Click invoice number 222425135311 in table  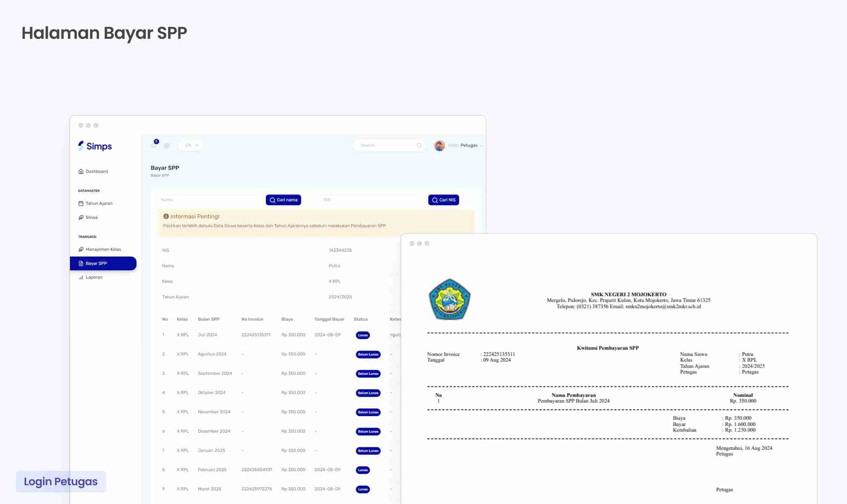point(256,335)
